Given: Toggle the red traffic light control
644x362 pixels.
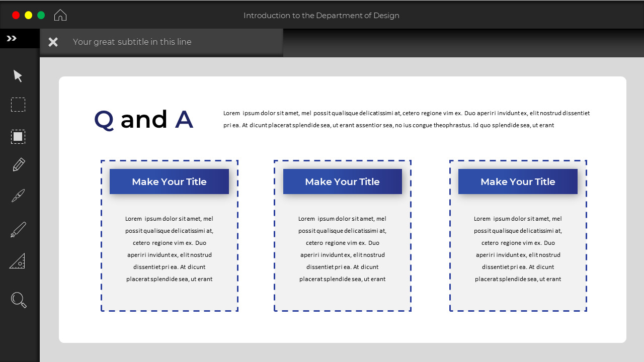Looking at the screenshot, I should click(16, 15).
